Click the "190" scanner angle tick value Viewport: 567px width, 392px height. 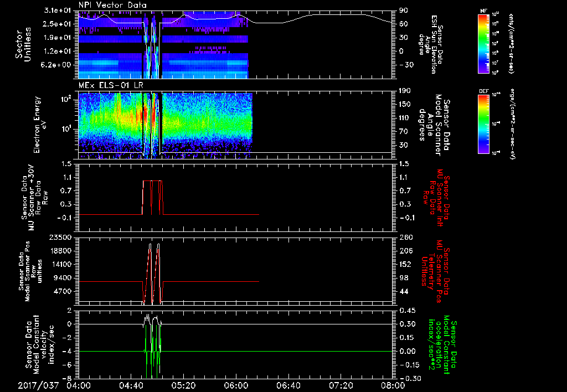(405, 91)
